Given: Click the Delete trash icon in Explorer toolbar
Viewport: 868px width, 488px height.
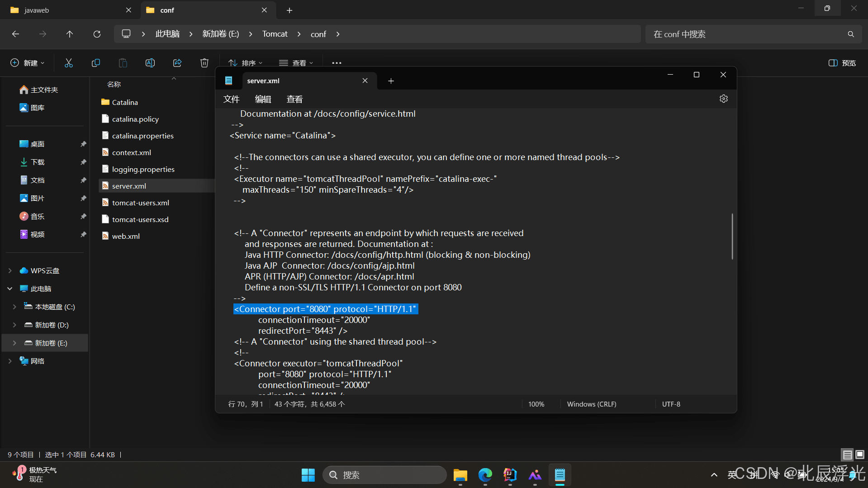Looking at the screenshot, I should 204,63.
